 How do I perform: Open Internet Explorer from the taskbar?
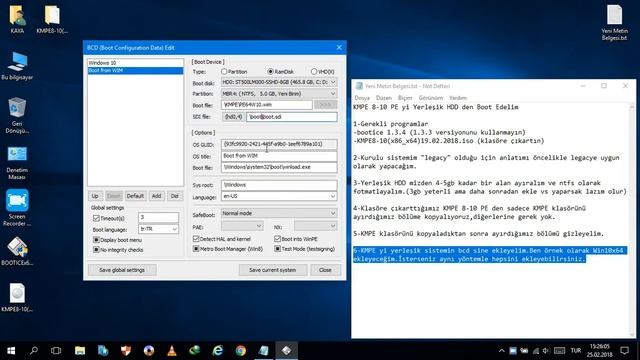coord(218,351)
